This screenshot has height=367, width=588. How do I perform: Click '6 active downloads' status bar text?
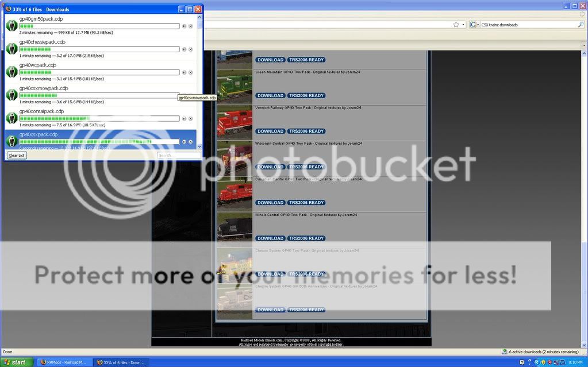tap(544, 352)
